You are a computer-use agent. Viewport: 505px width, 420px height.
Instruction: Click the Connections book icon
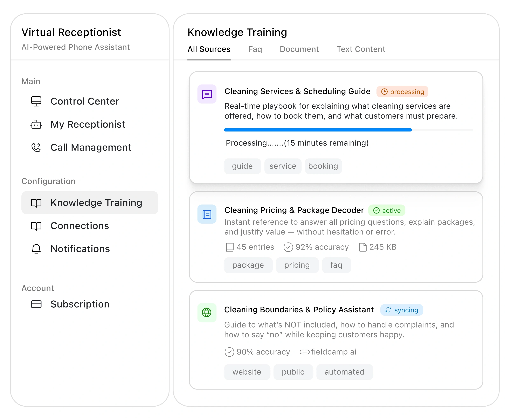pos(36,226)
